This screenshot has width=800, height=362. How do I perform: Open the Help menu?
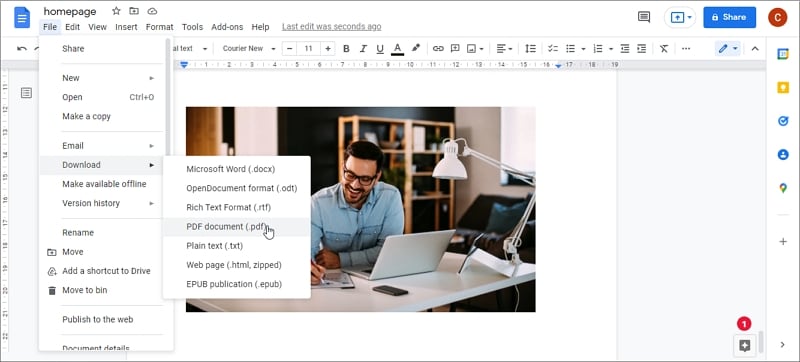tap(260, 27)
